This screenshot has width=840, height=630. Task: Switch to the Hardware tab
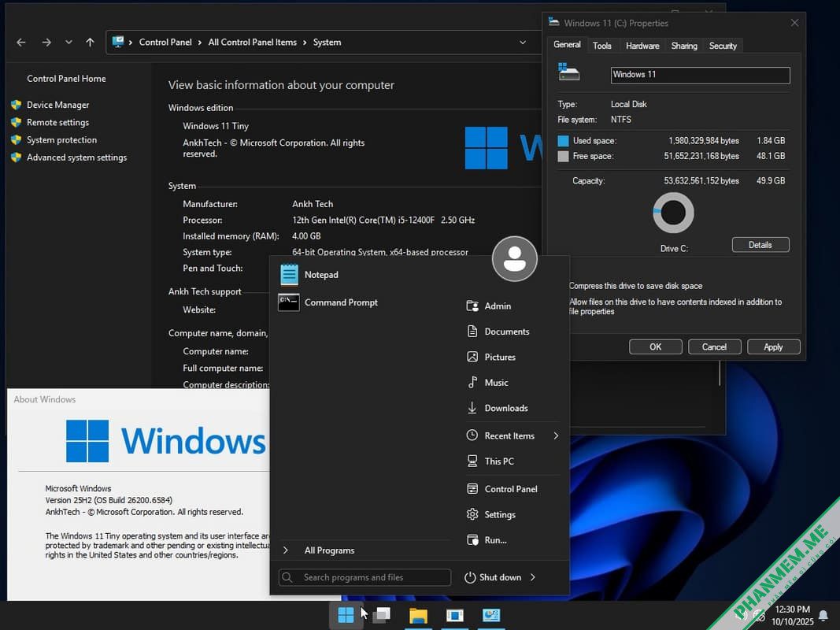[642, 46]
